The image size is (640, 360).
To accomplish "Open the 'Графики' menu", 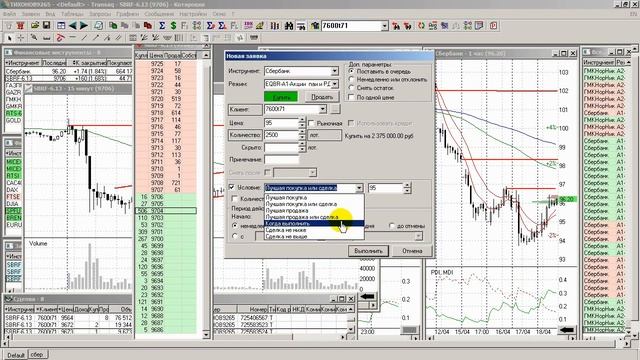I will 127,13.
